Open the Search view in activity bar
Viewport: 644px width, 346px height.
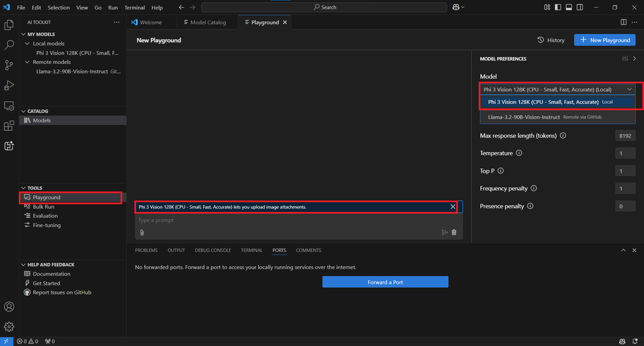pos(9,44)
